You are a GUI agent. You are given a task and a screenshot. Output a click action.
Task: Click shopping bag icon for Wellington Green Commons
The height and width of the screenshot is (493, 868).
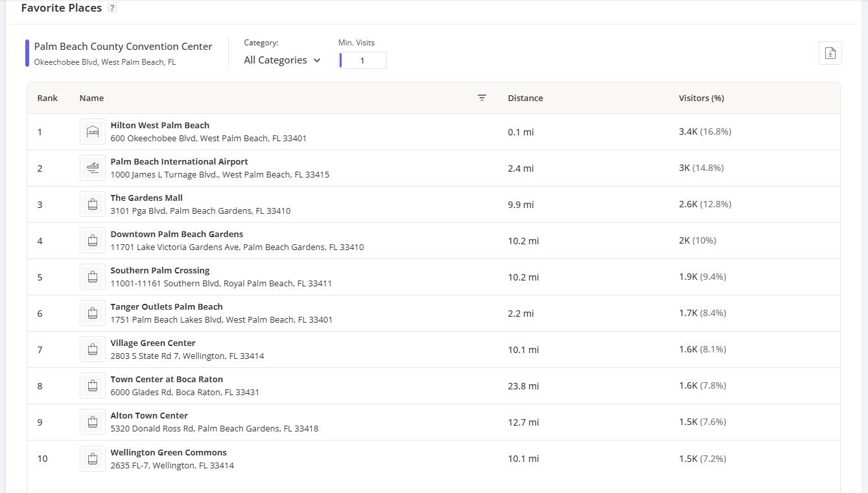click(93, 459)
